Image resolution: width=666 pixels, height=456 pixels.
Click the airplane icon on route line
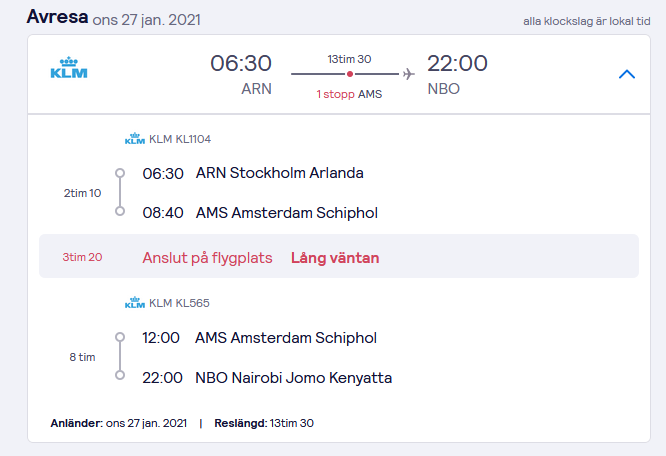click(x=408, y=74)
